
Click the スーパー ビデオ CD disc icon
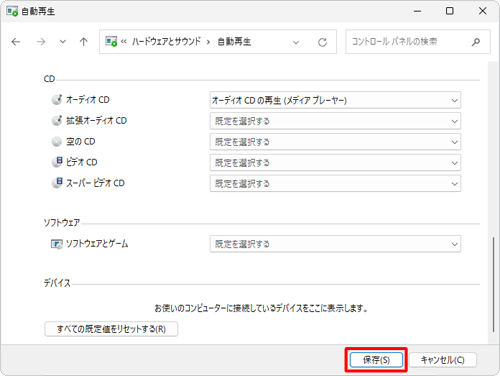(57, 183)
